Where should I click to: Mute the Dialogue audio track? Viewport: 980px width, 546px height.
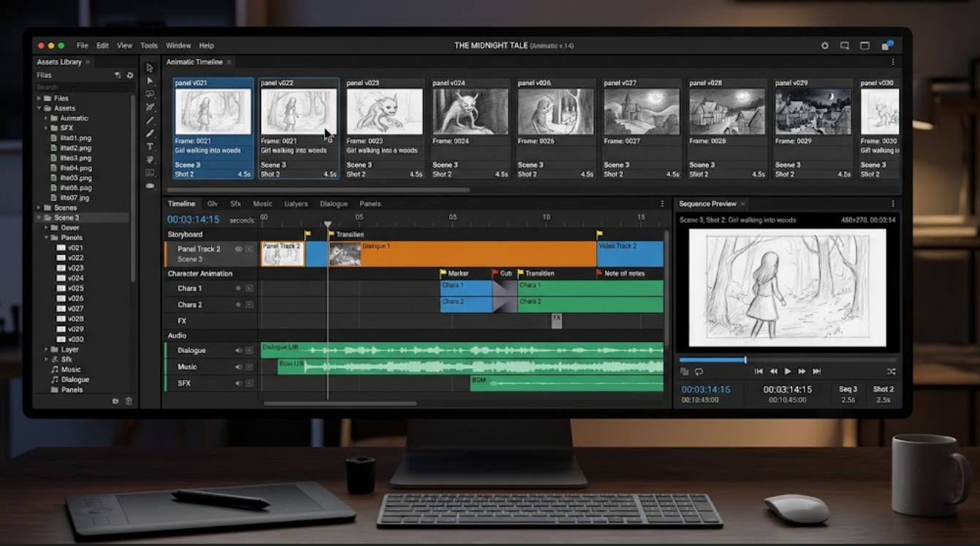click(238, 351)
